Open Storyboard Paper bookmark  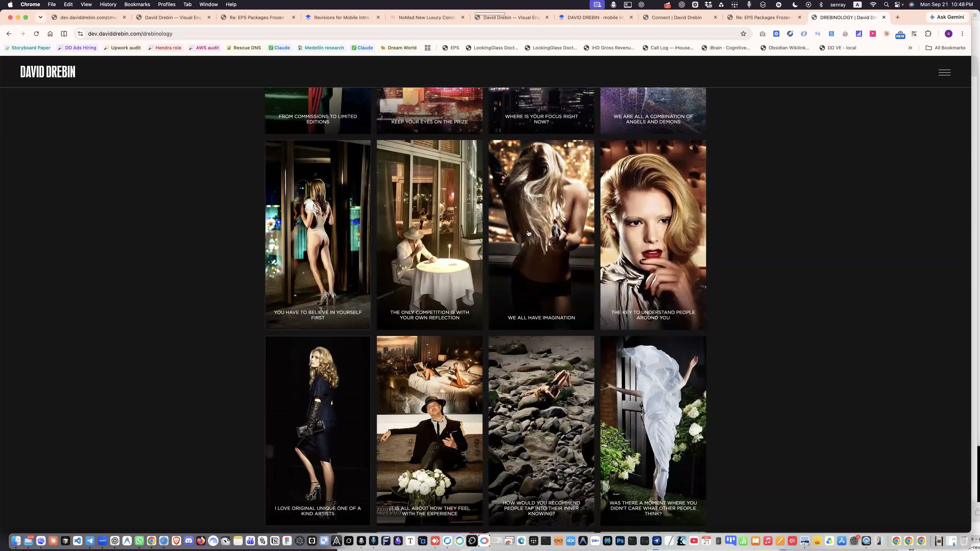(x=27, y=48)
